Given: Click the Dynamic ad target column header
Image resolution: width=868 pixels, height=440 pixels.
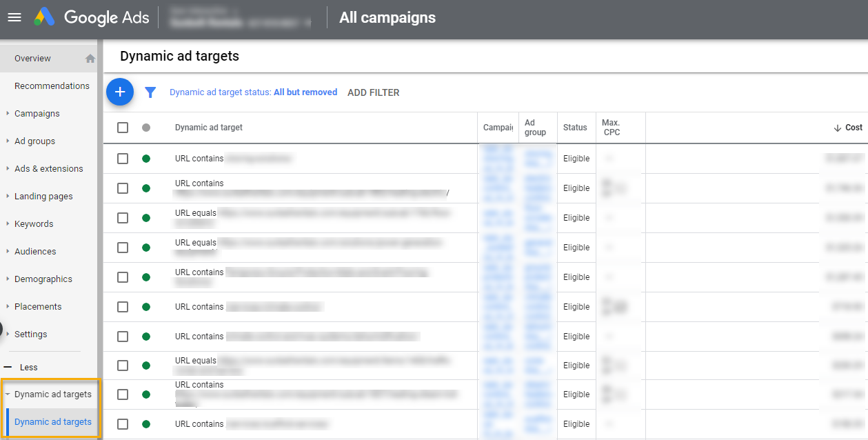Looking at the screenshot, I should pos(209,128).
